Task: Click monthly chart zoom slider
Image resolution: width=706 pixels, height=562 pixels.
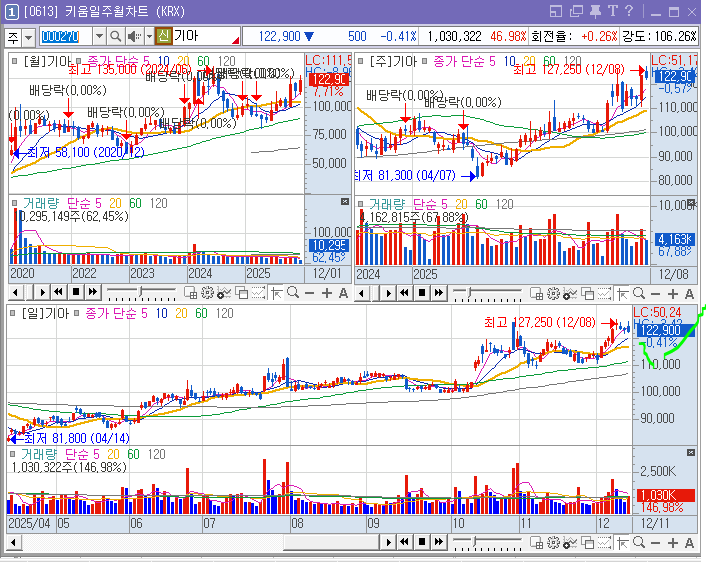Action: pos(141,293)
